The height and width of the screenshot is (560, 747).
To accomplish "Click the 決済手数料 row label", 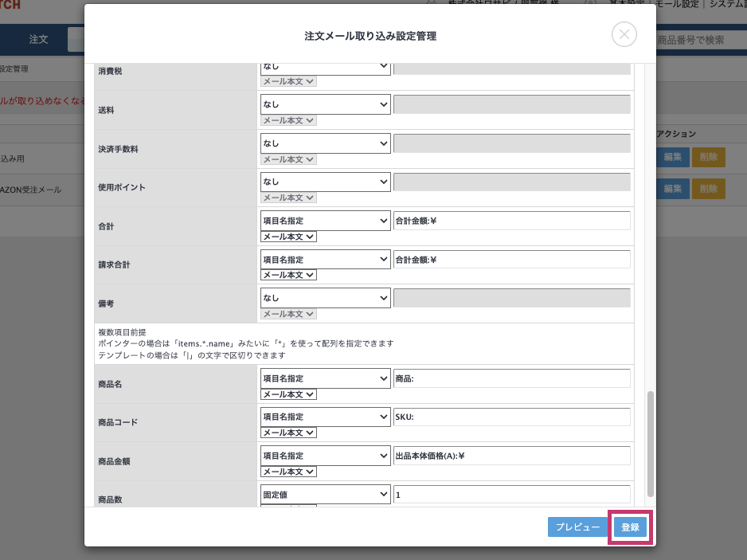I will [118, 149].
